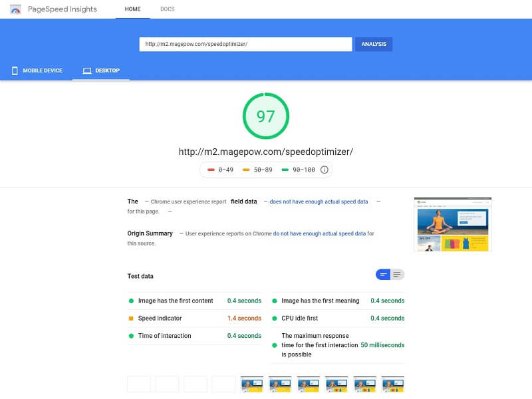Screen dimensions: 532x399
Task: Open 'do not have enough actual speed data' link
Action: click(x=319, y=234)
